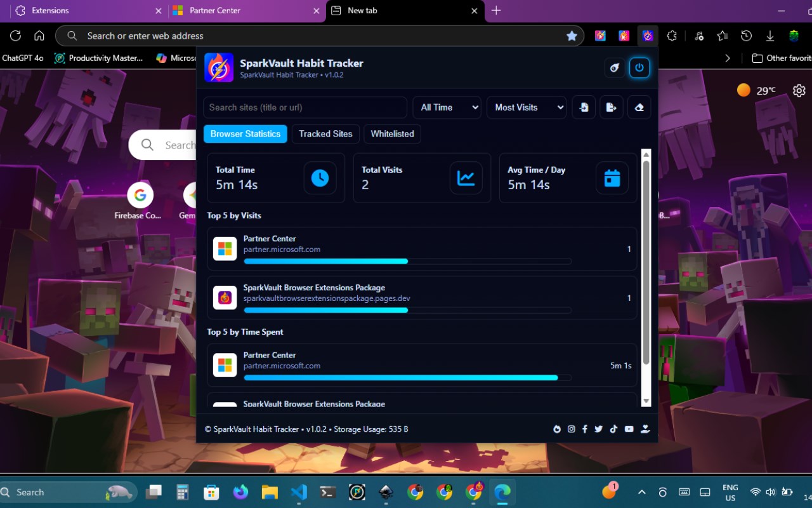Open the ENG US language switcher
The image size is (812, 508).
730,493
